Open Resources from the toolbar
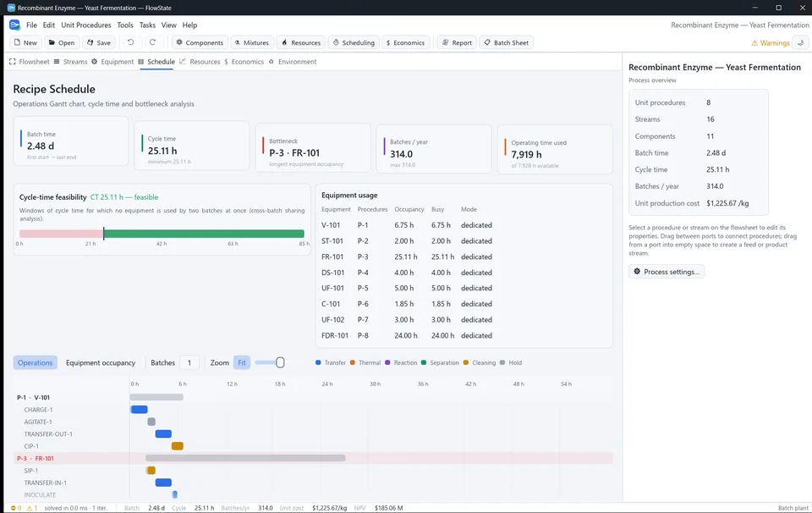Screen dimensions: 812x513 pos(301,42)
